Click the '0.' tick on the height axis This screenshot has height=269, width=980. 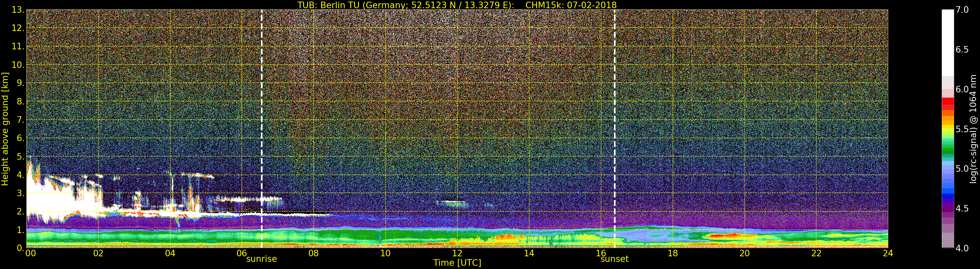pos(21,248)
